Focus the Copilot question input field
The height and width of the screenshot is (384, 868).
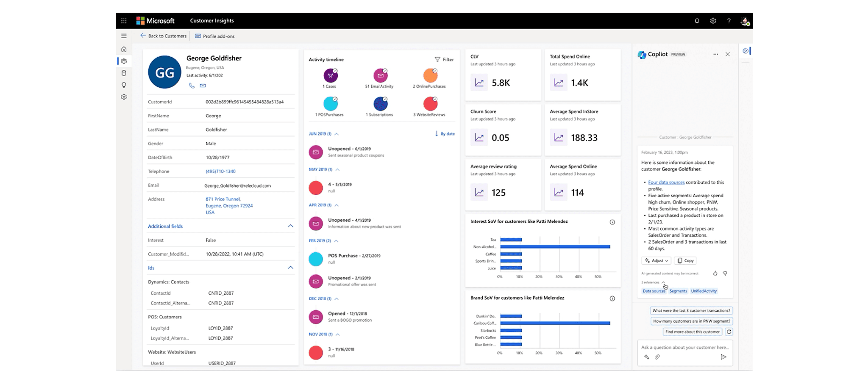pyautogui.click(x=685, y=348)
